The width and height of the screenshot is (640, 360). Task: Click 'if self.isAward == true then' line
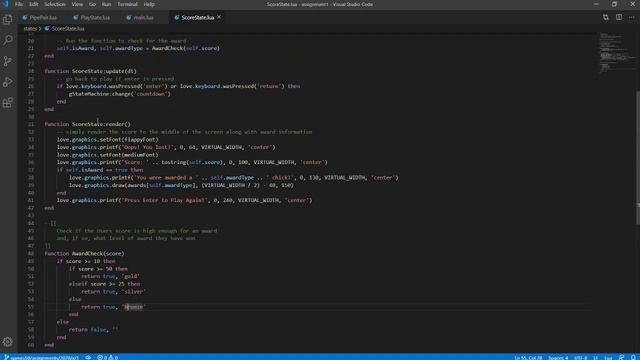(x=100, y=170)
